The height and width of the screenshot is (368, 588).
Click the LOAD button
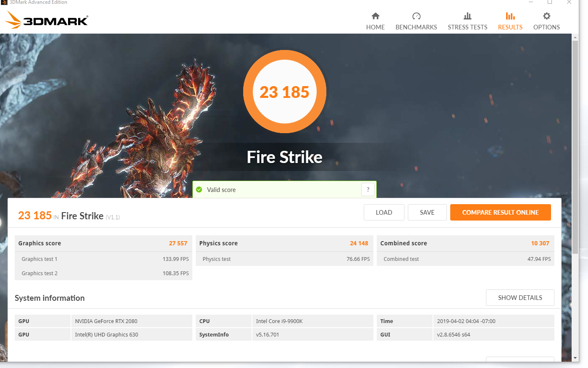(x=384, y=213)
